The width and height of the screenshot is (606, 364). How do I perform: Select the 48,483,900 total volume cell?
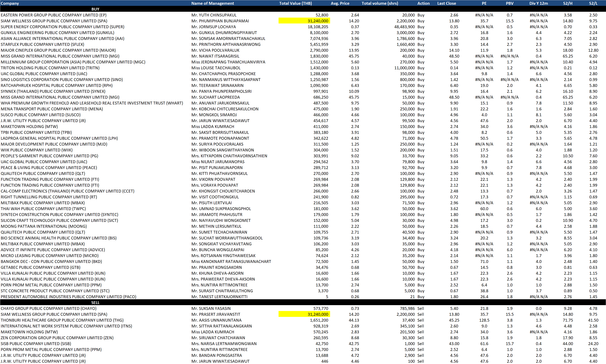404,27
